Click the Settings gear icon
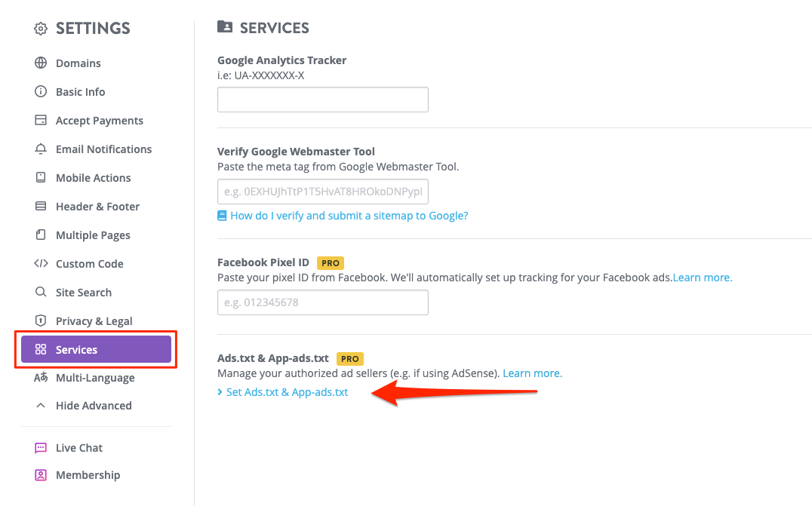This screenshot has width=812, height=506. tap(40, 28)
